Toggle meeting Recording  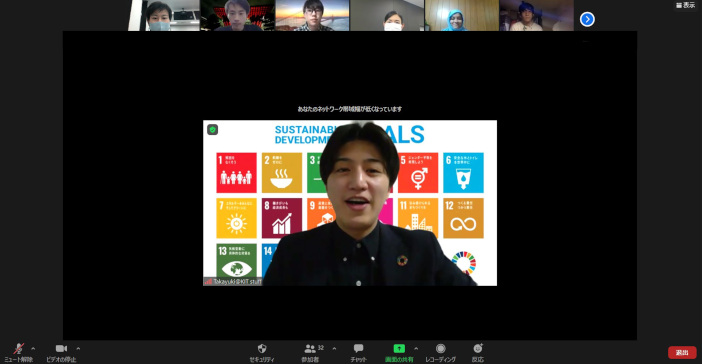[x=441, y=352]
